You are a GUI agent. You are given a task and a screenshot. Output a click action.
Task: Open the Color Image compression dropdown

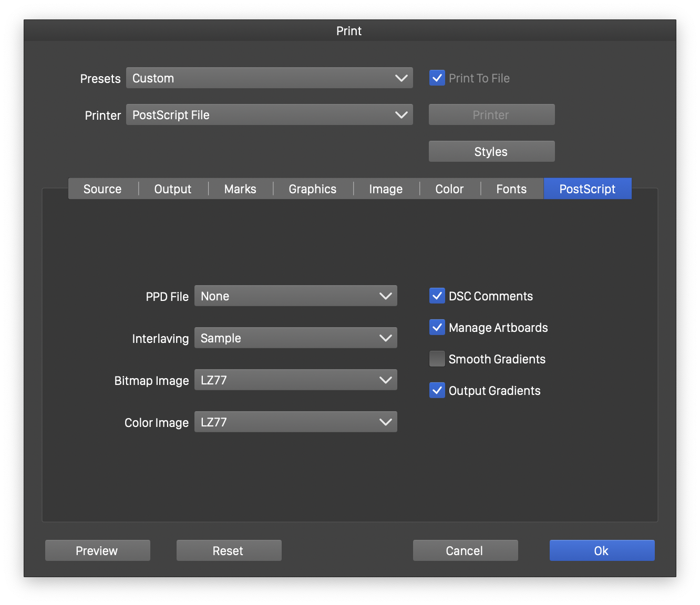(x=295, y=422)
